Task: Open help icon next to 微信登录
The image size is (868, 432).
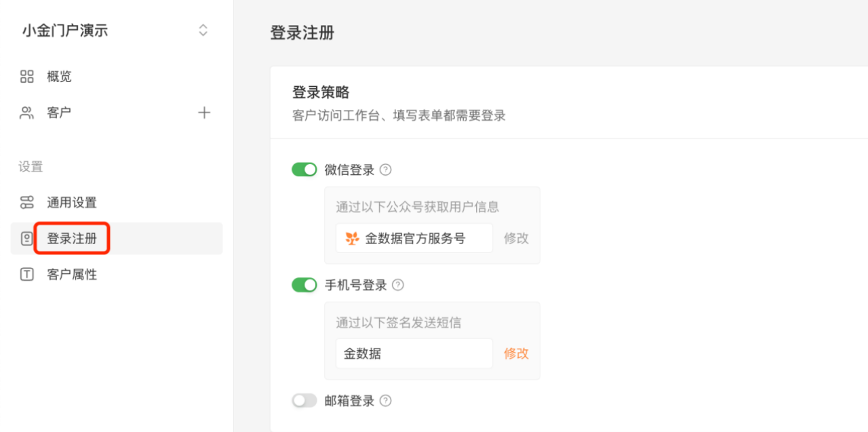Action: coord(386,170)
